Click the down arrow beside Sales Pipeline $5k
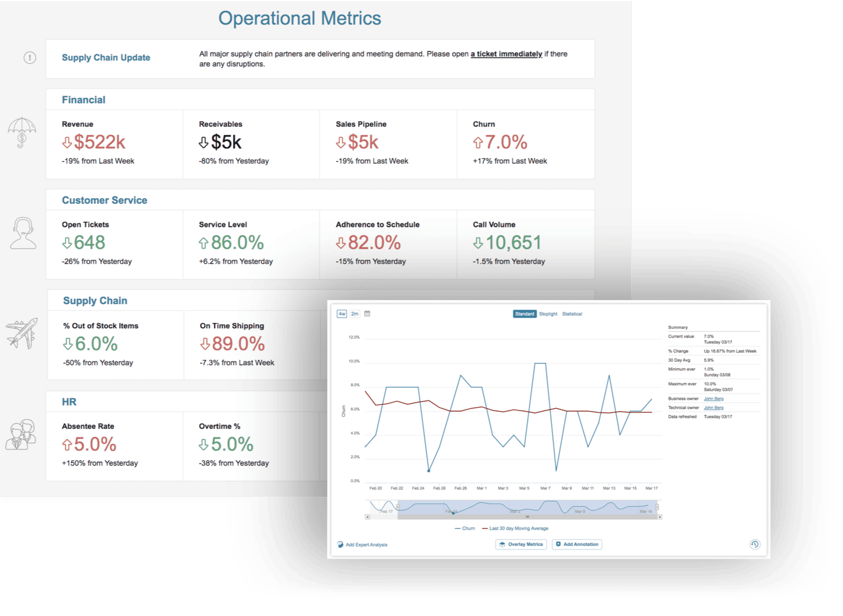The image size is (843, 616). [341, 143]
